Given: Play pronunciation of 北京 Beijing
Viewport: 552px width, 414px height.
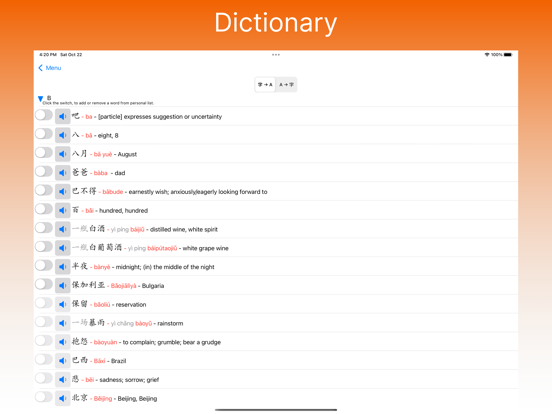Looking at the screenshot, I should click(63, 398).
